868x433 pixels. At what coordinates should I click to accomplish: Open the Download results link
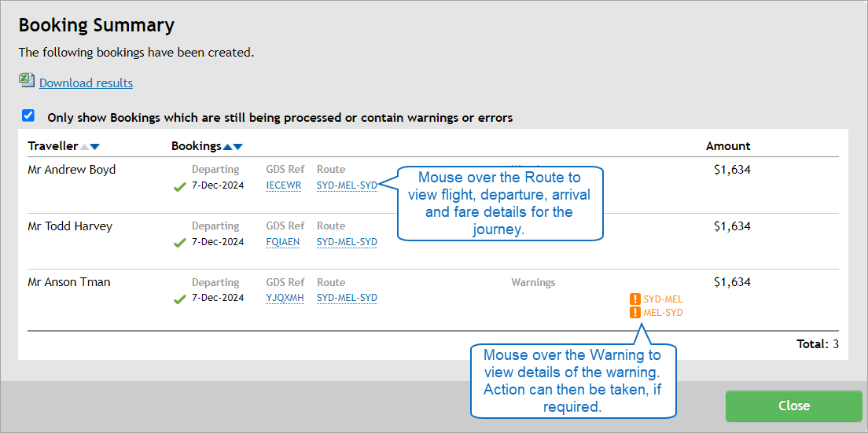(x=86, y=83)
